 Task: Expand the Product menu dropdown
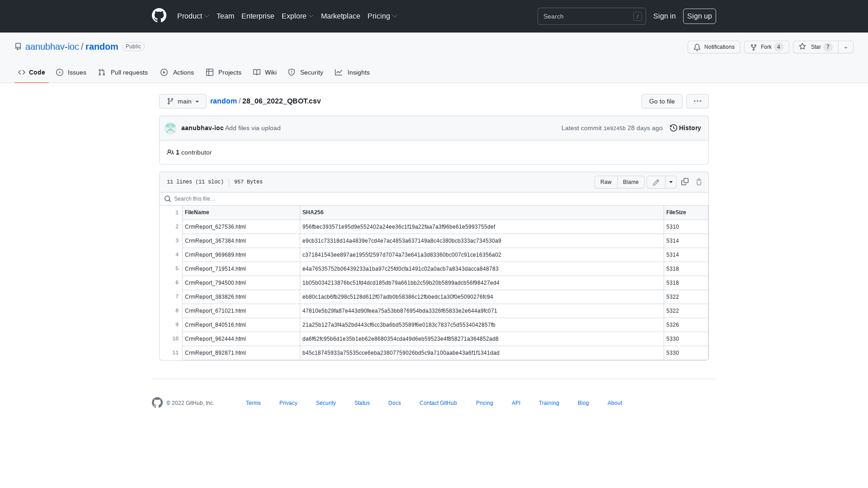pyautogui.click(x=193, y=16)
